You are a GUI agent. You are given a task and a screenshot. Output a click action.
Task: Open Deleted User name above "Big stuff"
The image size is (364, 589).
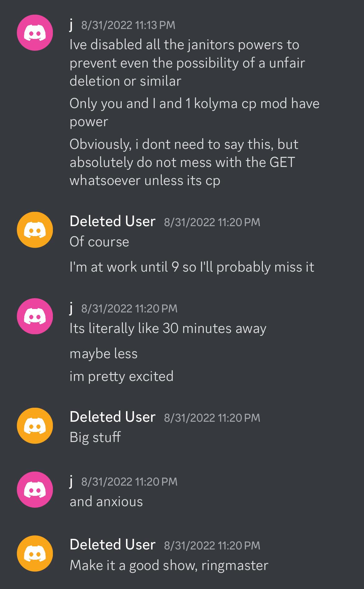coord(112,417)
